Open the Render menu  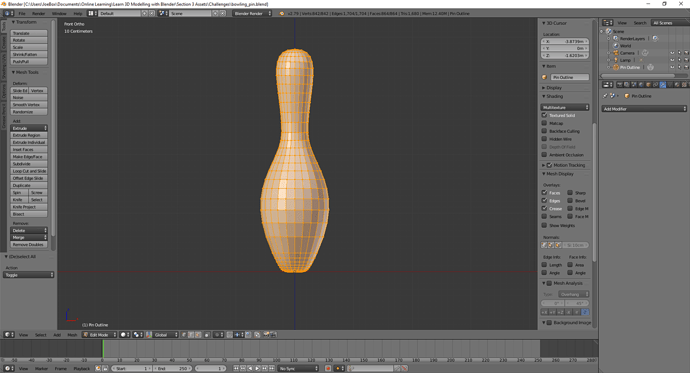pyautogui.click(x=38, y=13)
